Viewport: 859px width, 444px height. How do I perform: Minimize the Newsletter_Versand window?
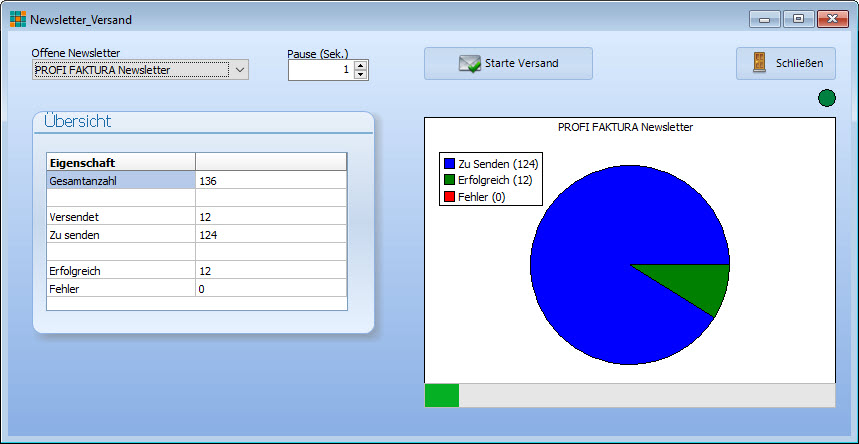click(765, 19)
